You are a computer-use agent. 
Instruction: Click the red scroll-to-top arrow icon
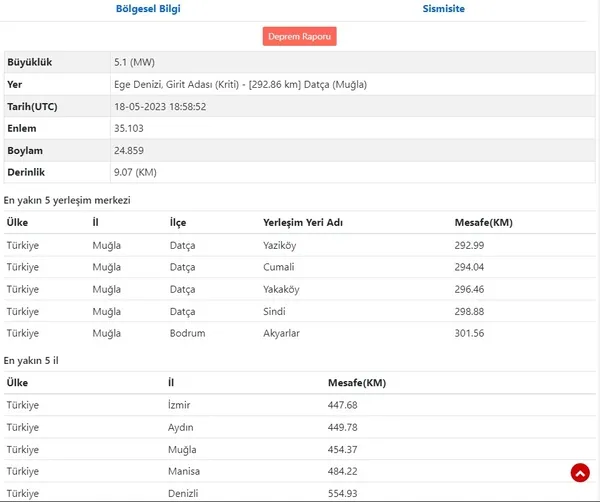click(x=580, y=473)
